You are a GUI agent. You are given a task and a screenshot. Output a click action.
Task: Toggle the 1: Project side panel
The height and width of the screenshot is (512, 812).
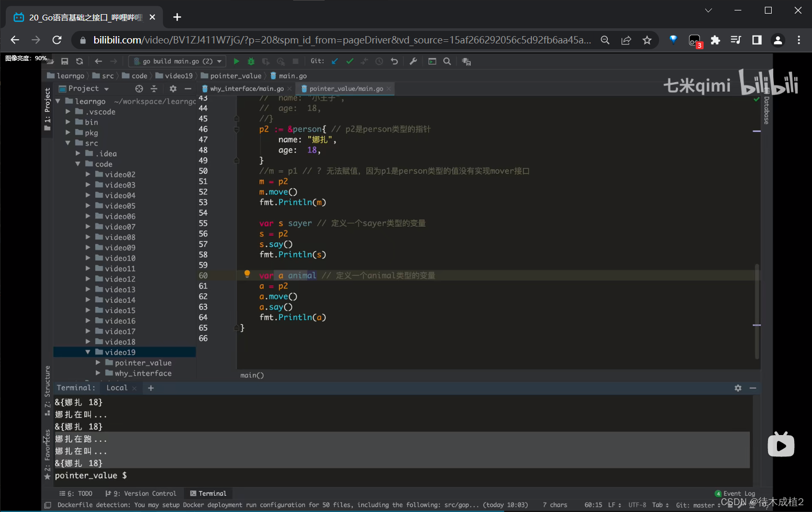coord(48,109)
